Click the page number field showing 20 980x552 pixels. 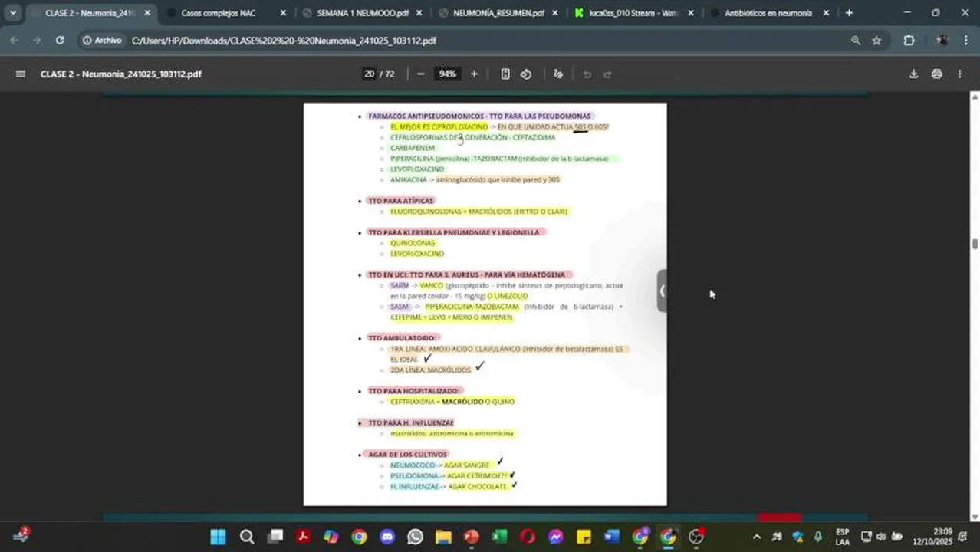click(370, 74)
